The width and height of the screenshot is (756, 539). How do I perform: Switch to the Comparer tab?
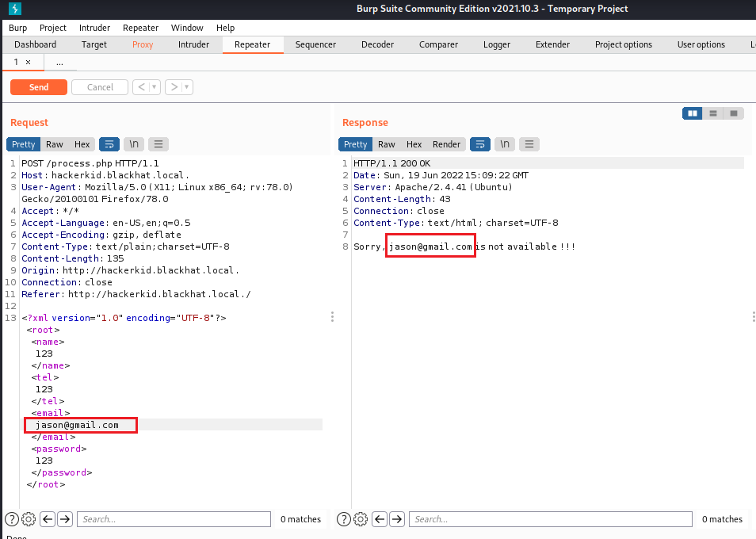[438, 45]
